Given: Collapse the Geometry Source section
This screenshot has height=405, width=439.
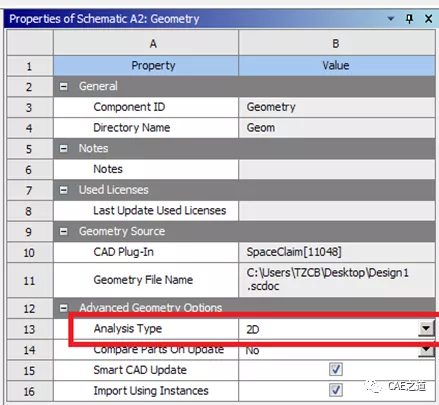Looking at the screenshot, I should pos(63,231).
